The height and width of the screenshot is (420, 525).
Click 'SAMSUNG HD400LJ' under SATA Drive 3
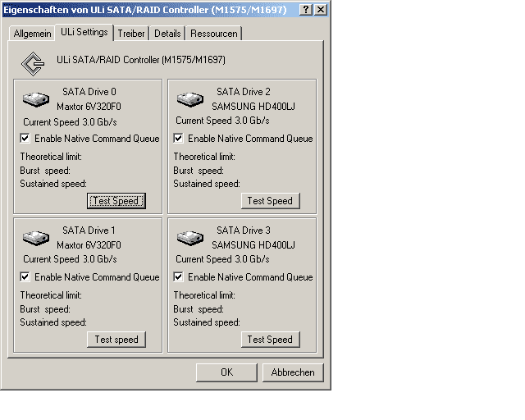pyautogui.click(x=253, y=245)
